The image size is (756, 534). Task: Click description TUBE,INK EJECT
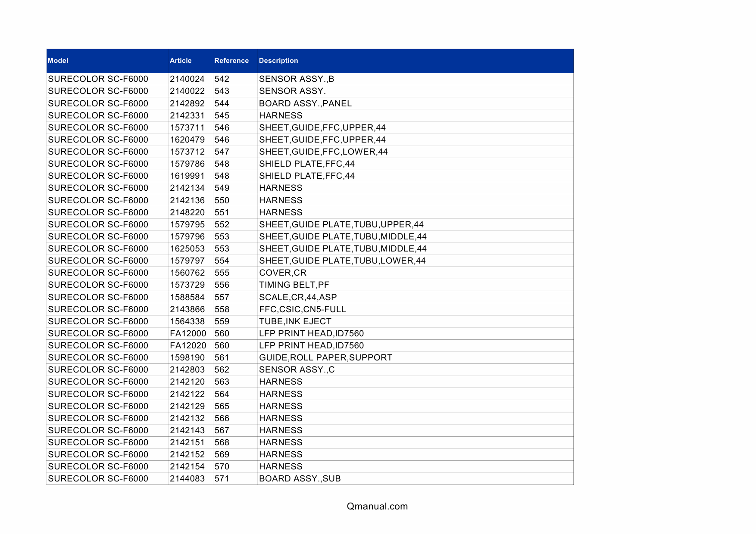295,321
